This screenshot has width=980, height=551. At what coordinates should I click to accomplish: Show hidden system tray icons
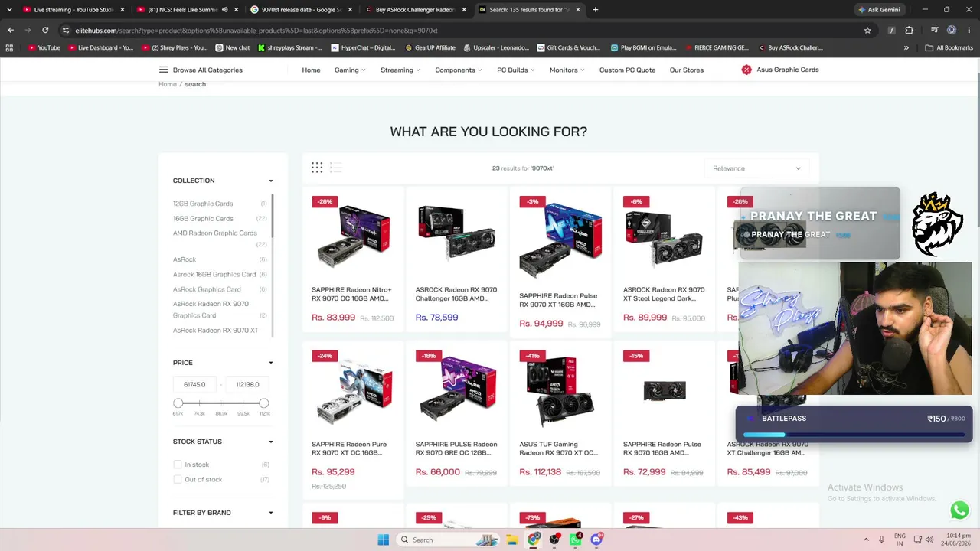(866, 540)
